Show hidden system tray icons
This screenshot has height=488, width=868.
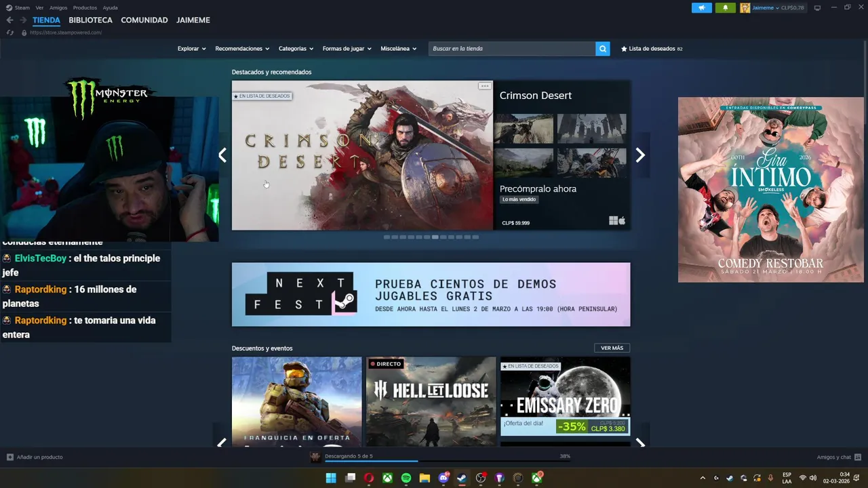703,478
